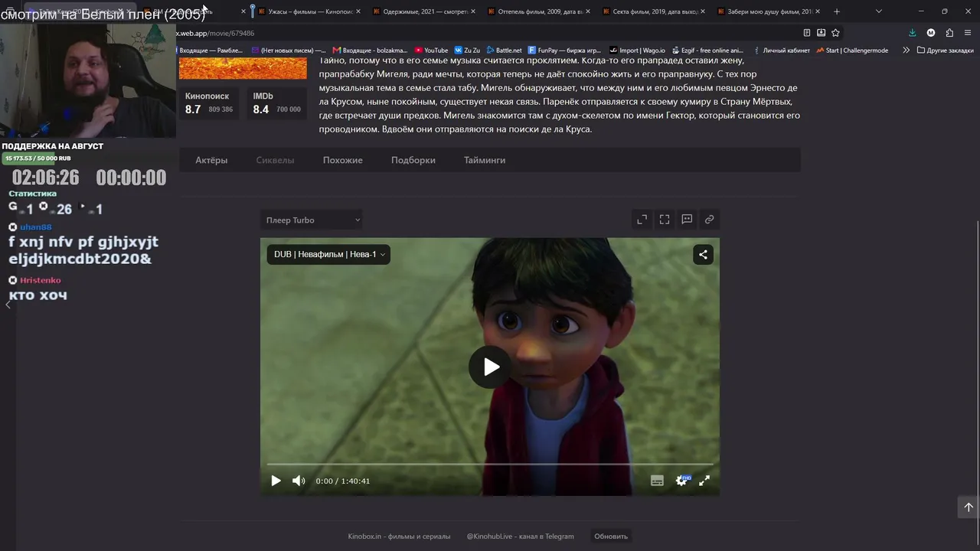Viewport: 980px width, 551px height.
Task: Mute the player volume speaker icon
Action: [x=299, y=481]
